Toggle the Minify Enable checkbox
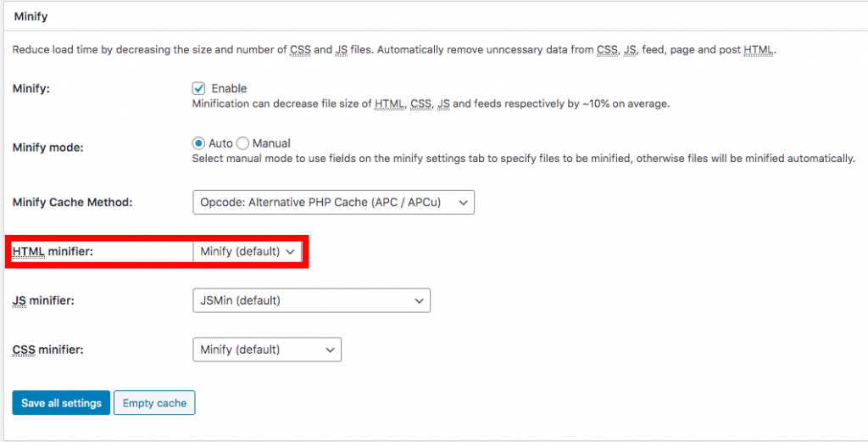 point(198,88)
